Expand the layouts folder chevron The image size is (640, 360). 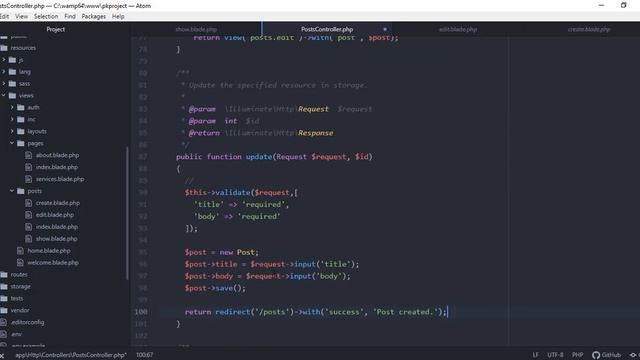pos(12,131)
